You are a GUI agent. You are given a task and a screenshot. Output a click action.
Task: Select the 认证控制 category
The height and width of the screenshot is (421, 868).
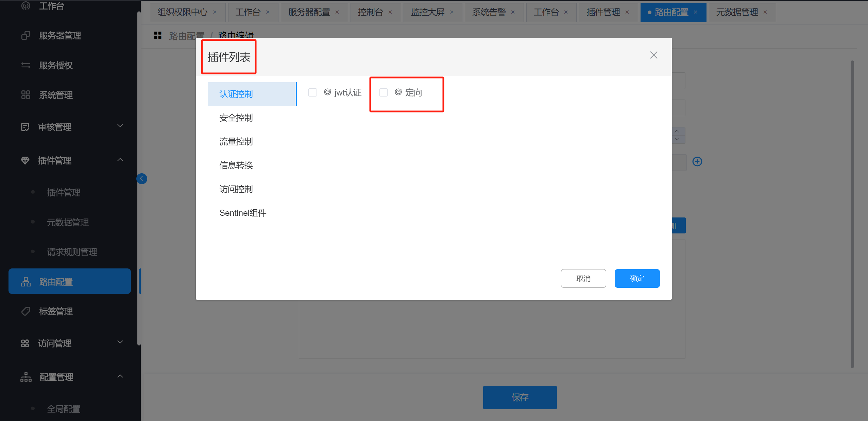(x=252, y=94)
